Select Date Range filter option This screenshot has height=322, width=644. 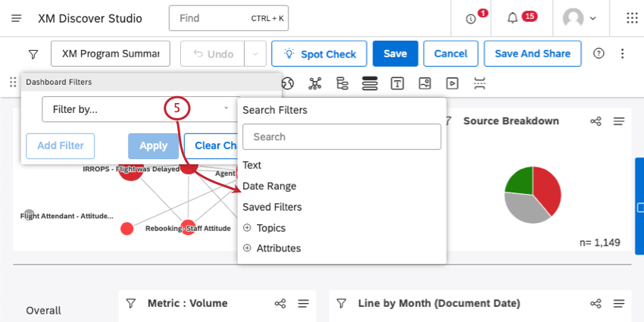point(269,186)
